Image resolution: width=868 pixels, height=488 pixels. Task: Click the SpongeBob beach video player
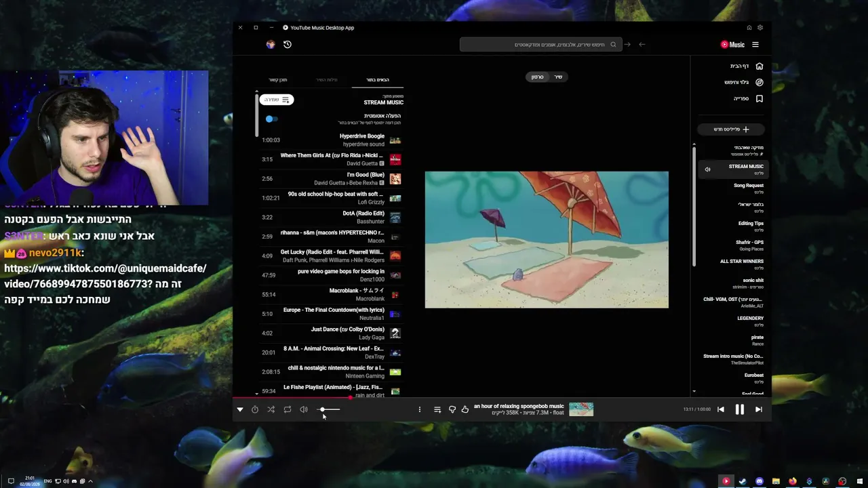point(547,240)
